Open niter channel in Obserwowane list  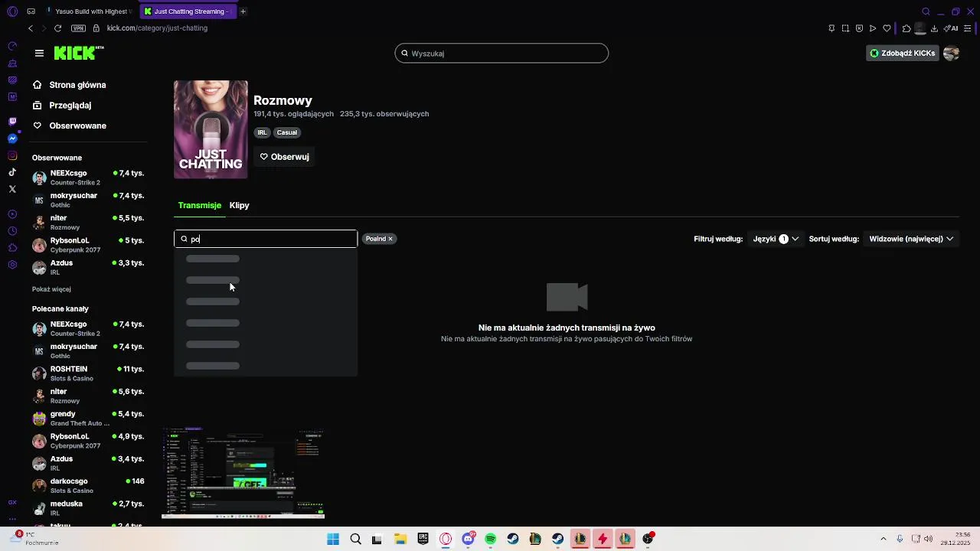tap(88, 222)
